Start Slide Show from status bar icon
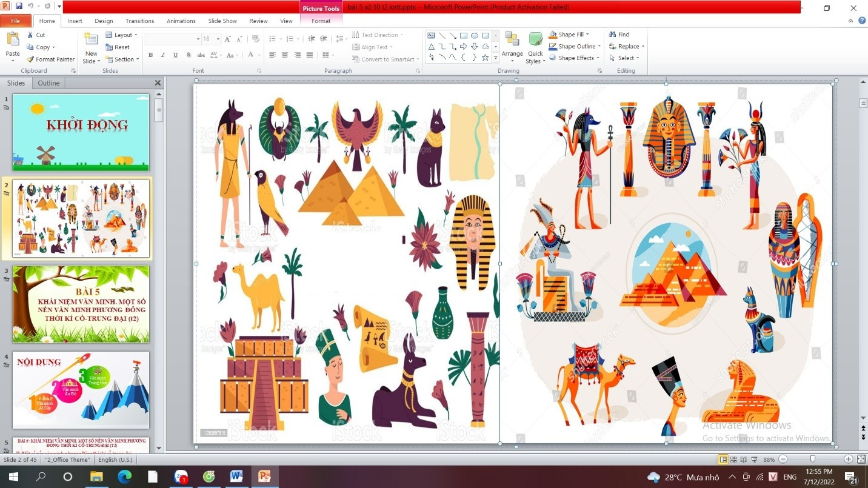Image resolution: width=868 pixels, height=488 pixels. (755, 460)
